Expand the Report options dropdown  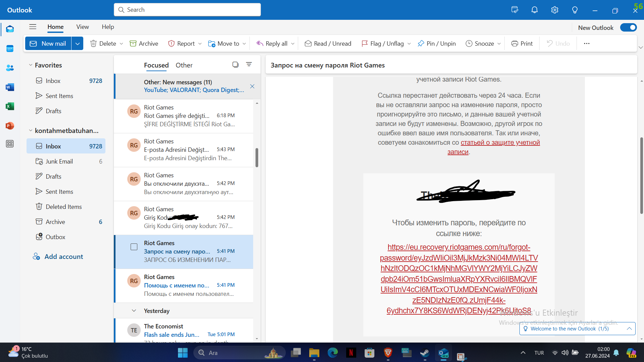tap(200, 44)
